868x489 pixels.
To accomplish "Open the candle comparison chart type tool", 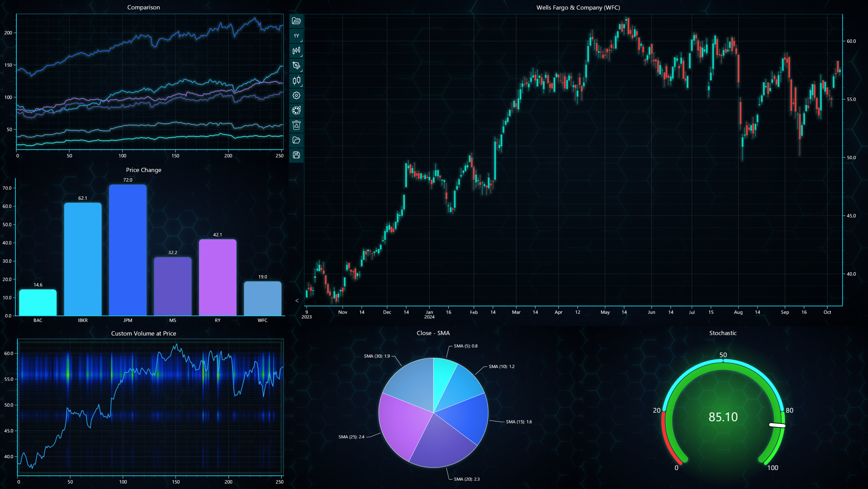I will click(x=296, y=80).
